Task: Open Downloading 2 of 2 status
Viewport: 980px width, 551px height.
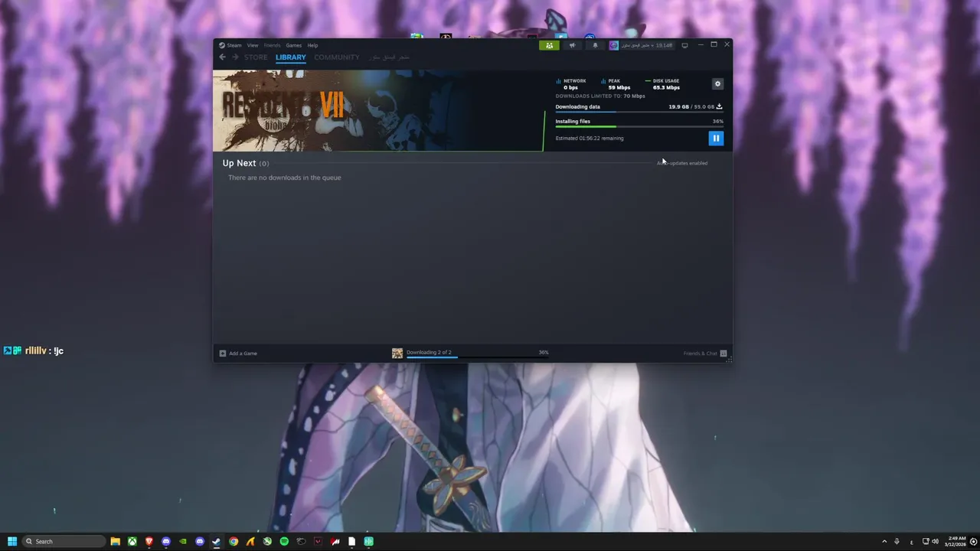Action: click(429, 352)
